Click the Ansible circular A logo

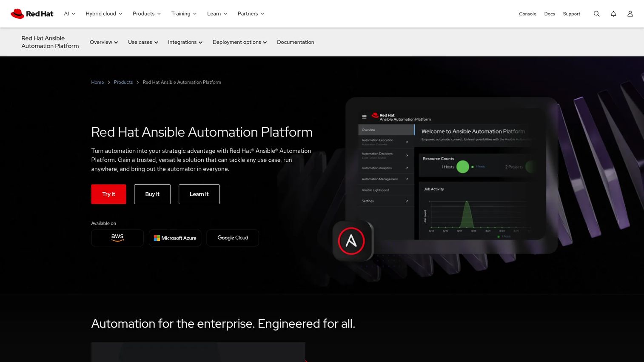click(351, 241)
